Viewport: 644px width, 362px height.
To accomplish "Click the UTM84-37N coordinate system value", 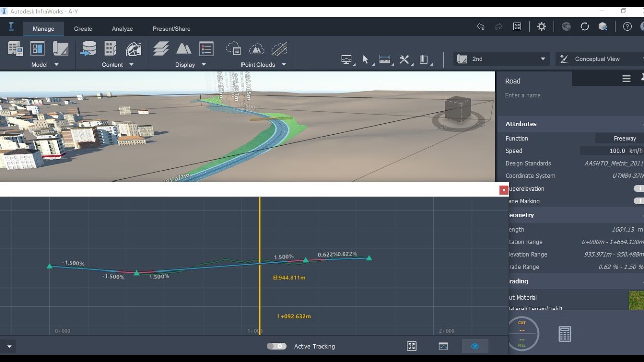I will [x=627, y=176].
